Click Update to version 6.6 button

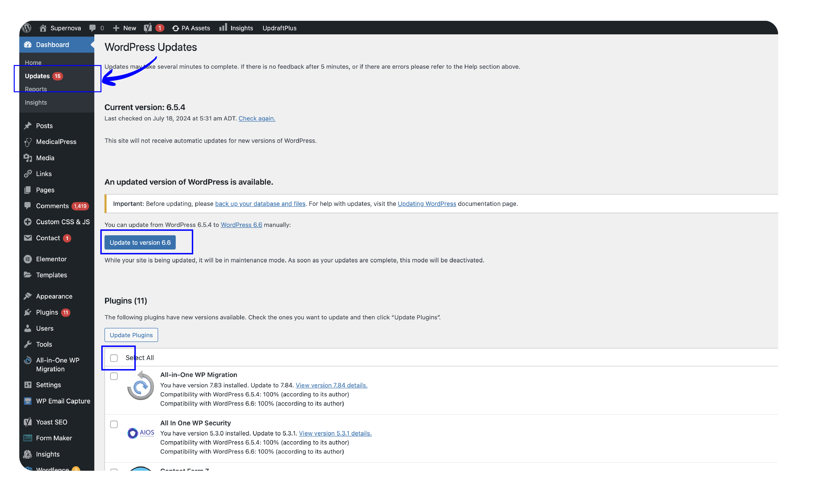pyautogui.click(x=140, y=243)
